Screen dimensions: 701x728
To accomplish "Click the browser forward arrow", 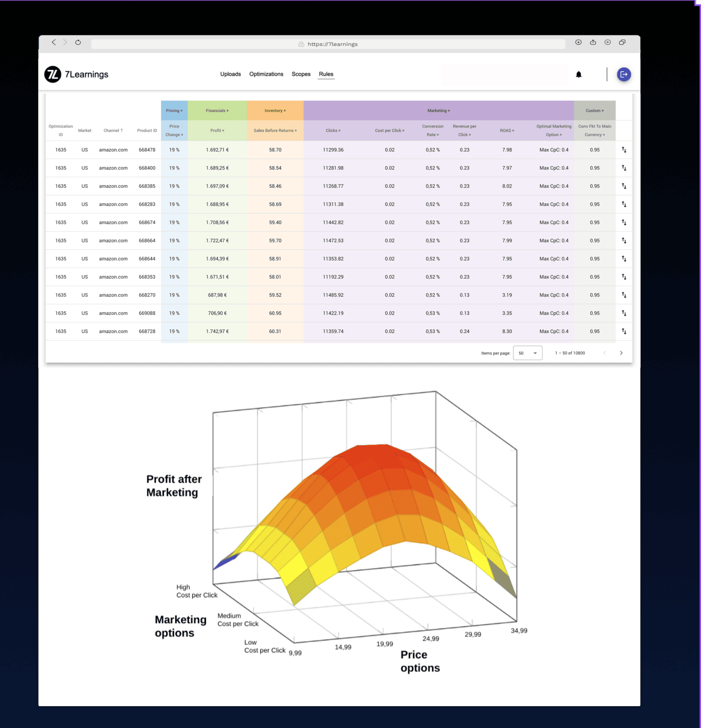I will pyautogui.click(x=65, y=42).
